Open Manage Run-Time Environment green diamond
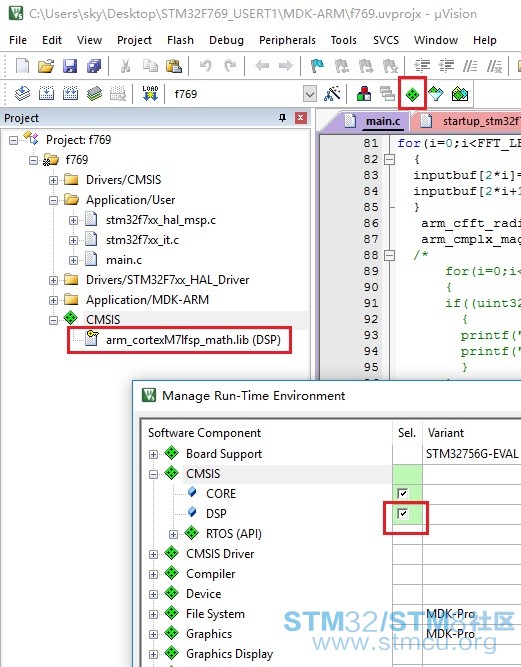521x667 pixels. [x=412, y=94]
